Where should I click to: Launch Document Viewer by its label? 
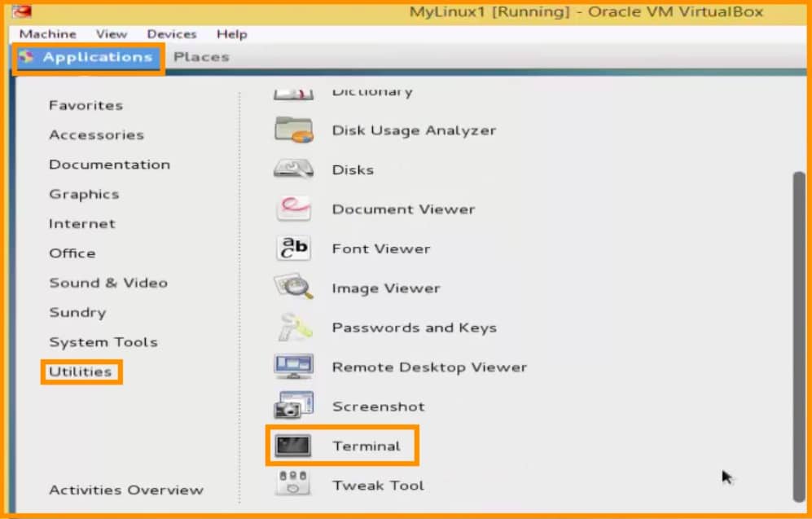tap(403, 209)
